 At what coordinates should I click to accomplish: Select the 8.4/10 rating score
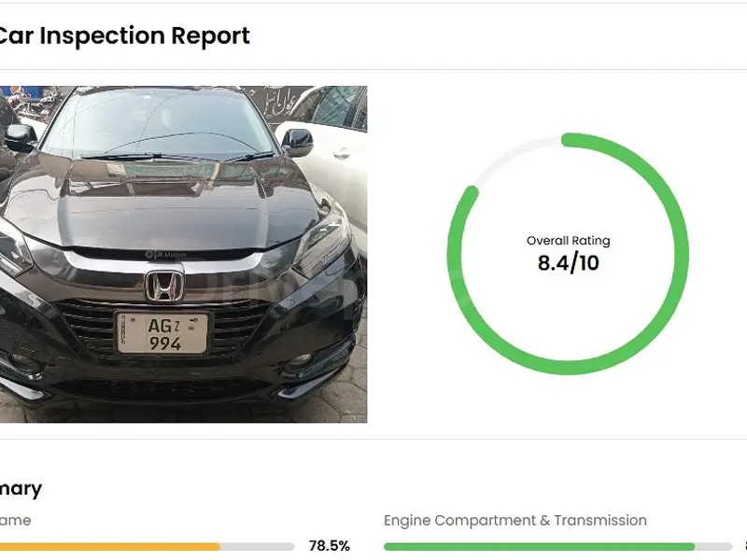tap(570, 262)
